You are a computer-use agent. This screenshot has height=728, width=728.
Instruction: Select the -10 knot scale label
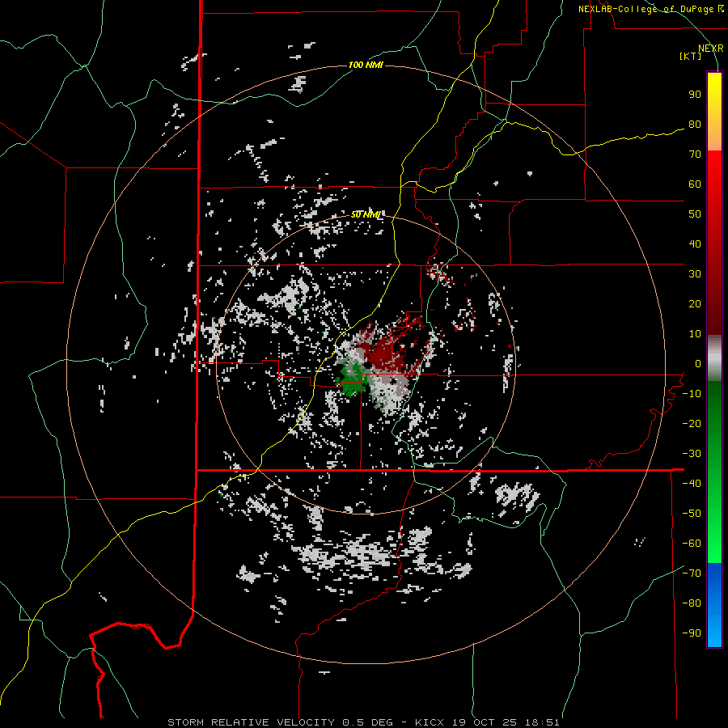[692, 394]
